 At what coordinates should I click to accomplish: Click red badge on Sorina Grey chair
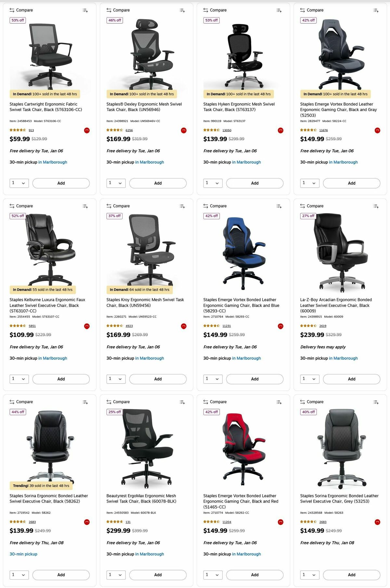click(377, 522)
